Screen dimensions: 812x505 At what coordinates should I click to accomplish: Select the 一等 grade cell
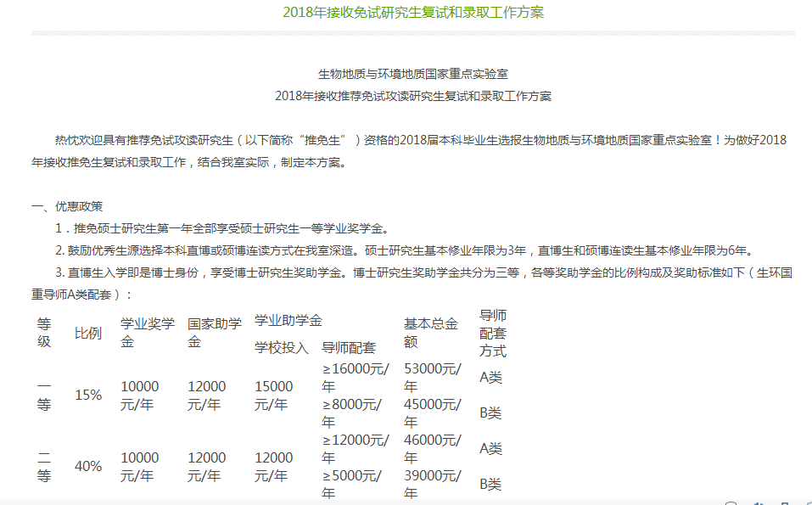(44, 396)
